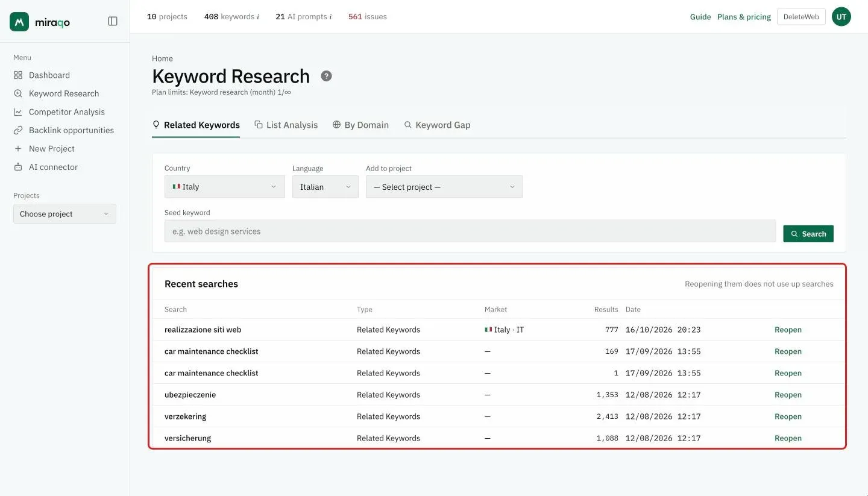Collapse the sidebar using the panel icon
Viewport: 868px width, 496px height.
pyautogui.click(x=113, y=21)
